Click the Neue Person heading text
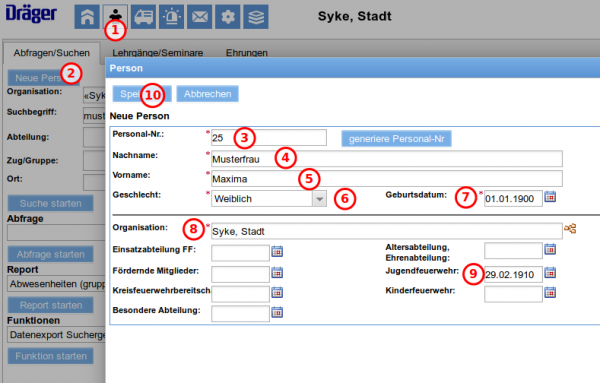Screen dimensions: 600x383 coord(139,116)
